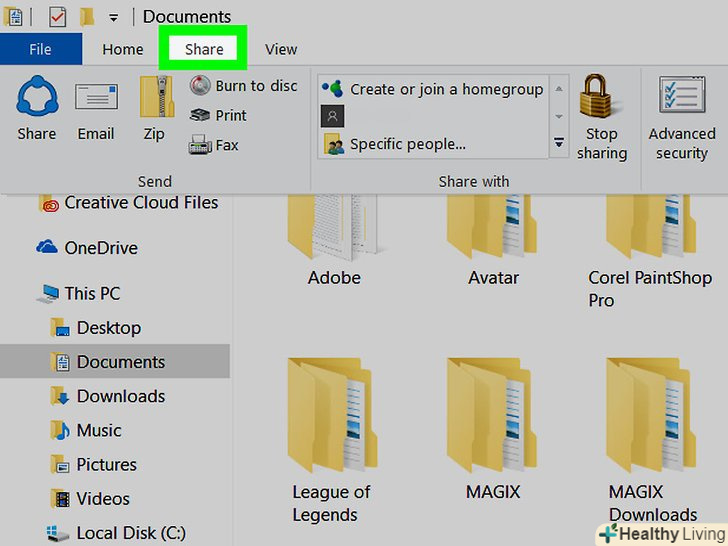
Task: Open Videos in the sidebar
Action: pos(90,499)
